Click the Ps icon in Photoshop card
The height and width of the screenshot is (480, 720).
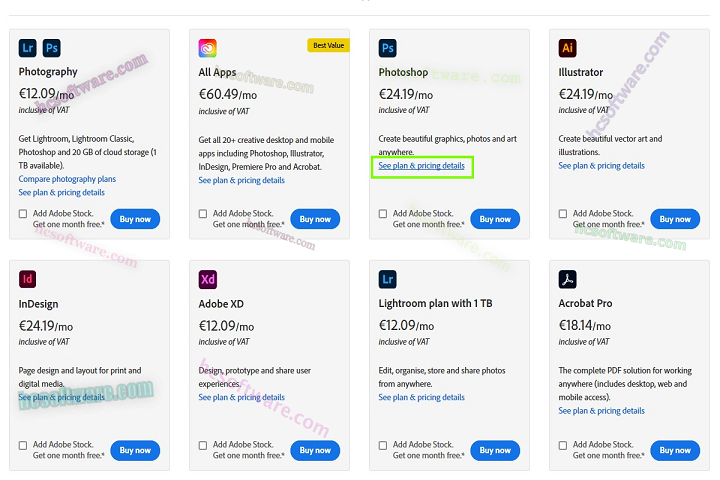[388, 48]
